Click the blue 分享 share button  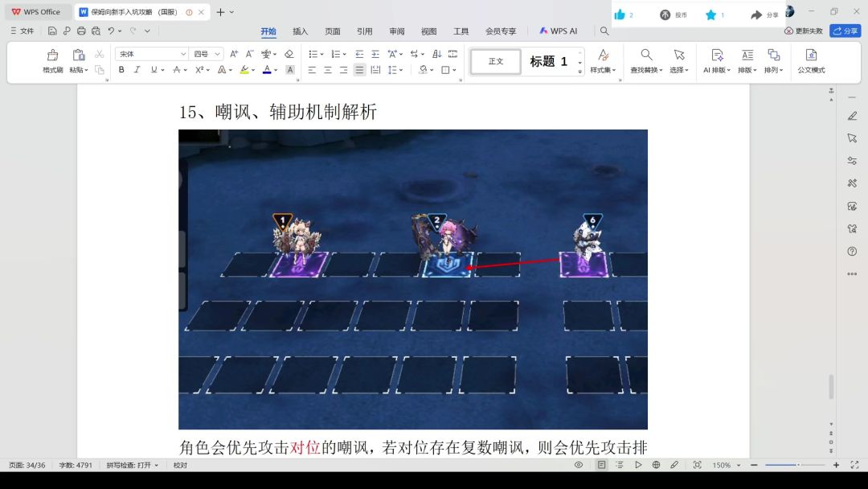pos(845,31)
